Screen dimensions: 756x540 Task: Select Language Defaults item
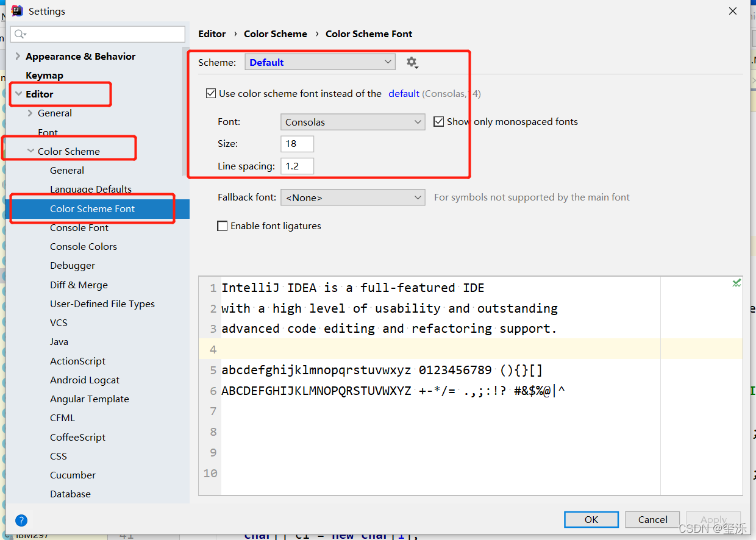(x=91, y=190)
